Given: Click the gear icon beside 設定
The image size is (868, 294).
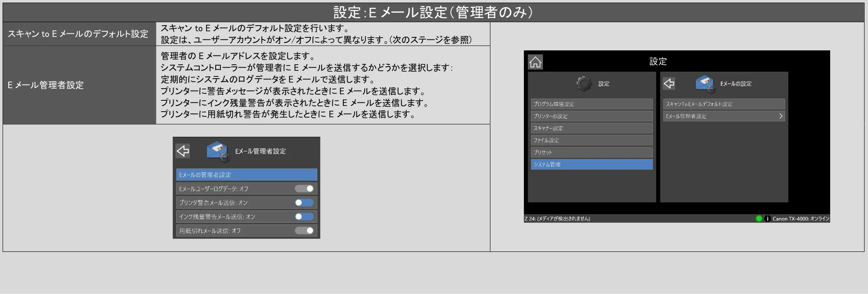Looking at the screenshot, I should coord(584,83).
